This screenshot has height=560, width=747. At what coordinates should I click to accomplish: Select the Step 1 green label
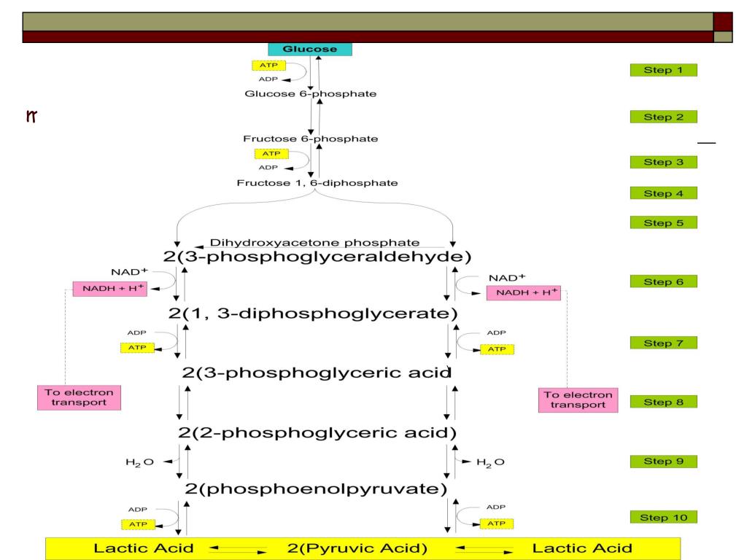[664, 70]
